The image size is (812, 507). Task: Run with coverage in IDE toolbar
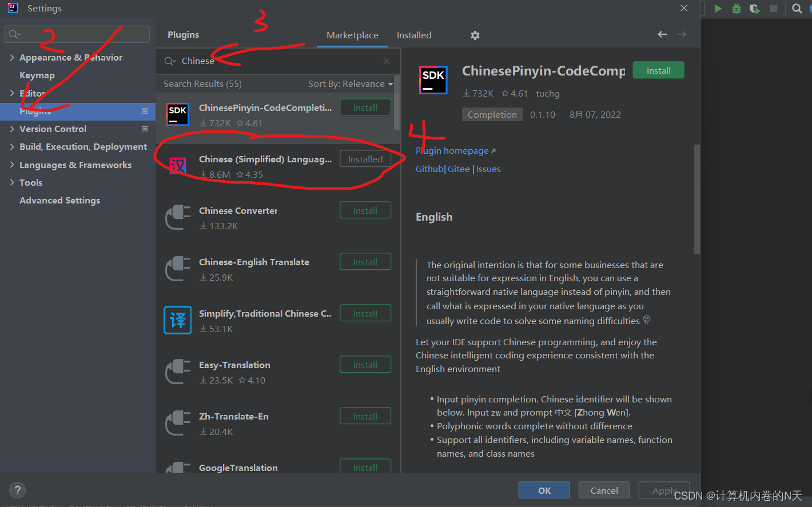(755, 9)
